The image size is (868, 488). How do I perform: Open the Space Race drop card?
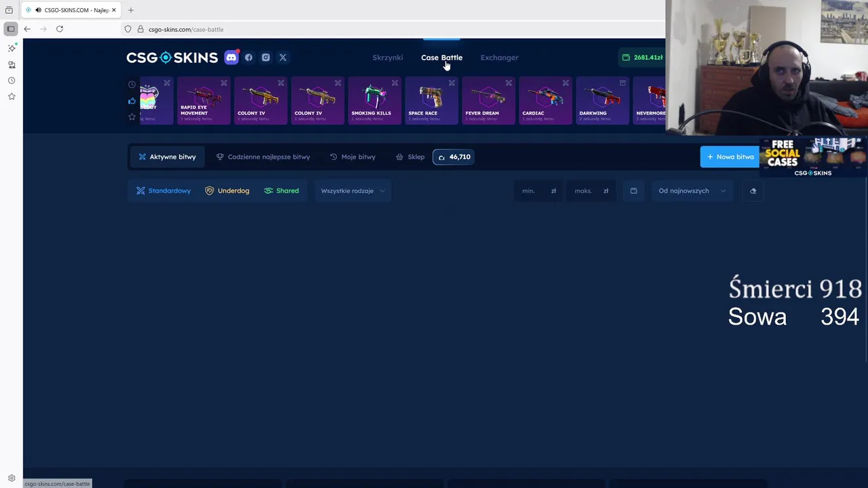(431, 101)
